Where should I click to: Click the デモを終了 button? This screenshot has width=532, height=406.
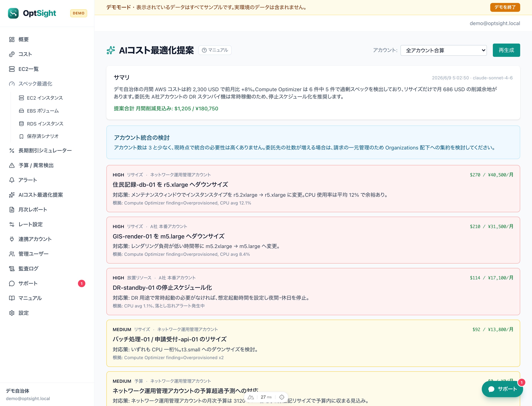[505, 7]
